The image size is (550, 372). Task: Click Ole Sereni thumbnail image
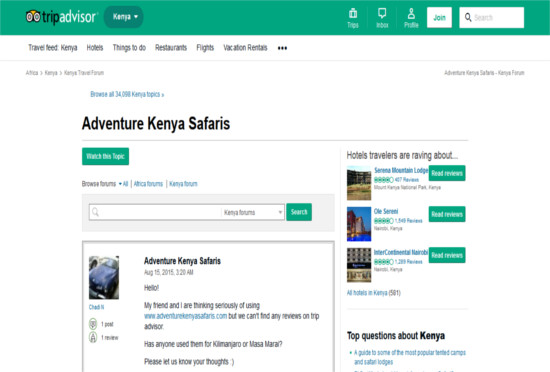(x=359, y=224)
